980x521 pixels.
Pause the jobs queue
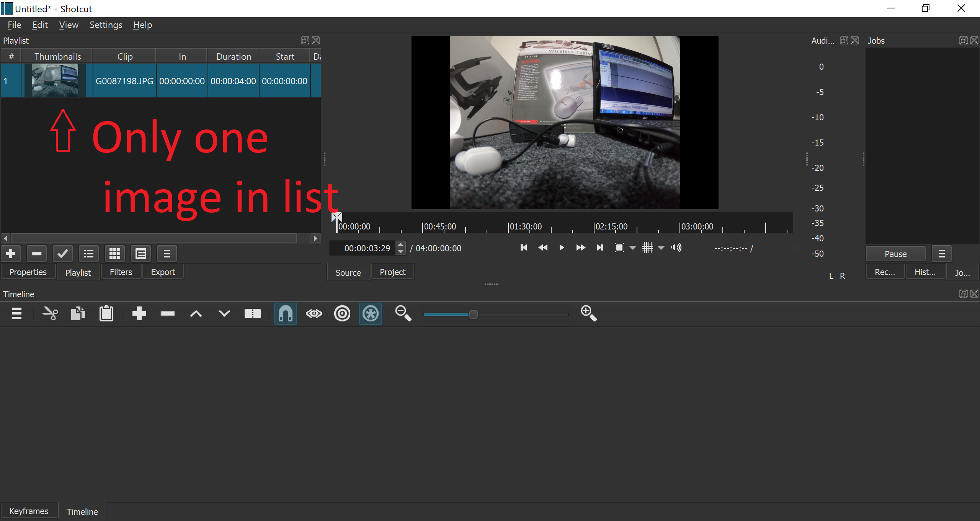click(896, 254)
